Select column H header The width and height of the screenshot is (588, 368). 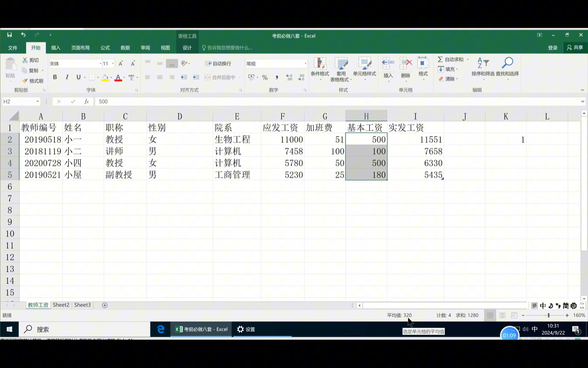[366, 116]
